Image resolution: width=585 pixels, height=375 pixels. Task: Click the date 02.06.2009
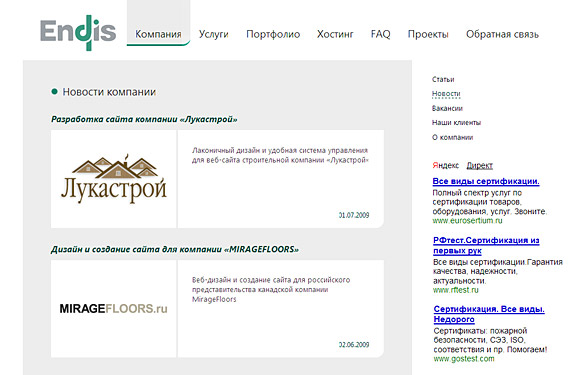point(354,345)
